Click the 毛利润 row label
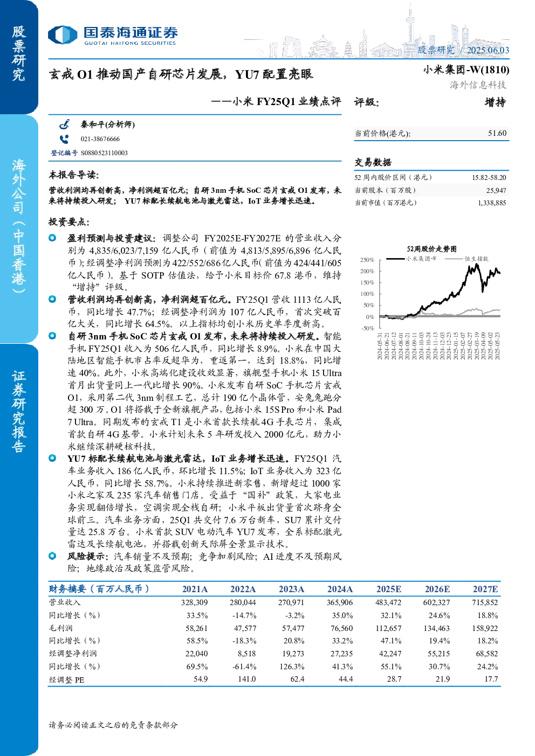The image size is (535, 756). point(61,628)
